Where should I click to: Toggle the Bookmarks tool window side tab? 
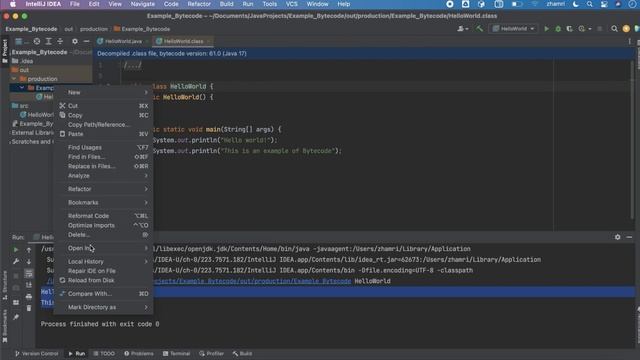(4, 325)
